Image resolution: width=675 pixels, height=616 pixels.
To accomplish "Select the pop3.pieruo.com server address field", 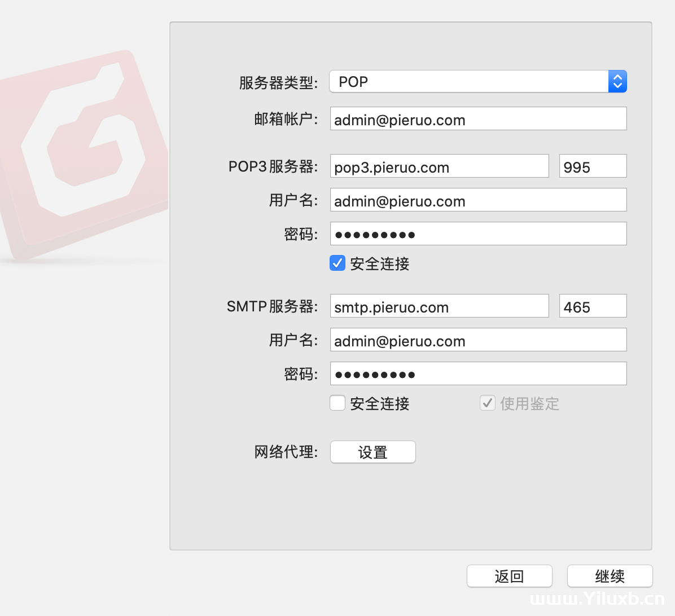I will point(439,166).
